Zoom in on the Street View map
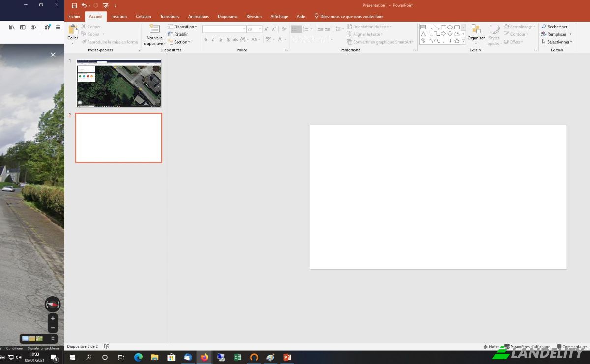Image resolution: width=590 pixels, height=364 pixels. [x=53, y=318]
